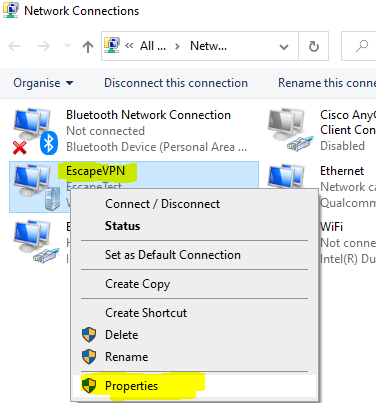Choose 'Status' from the context menu
This screenshot has width=376, height=403.
(x=195, y=226)
